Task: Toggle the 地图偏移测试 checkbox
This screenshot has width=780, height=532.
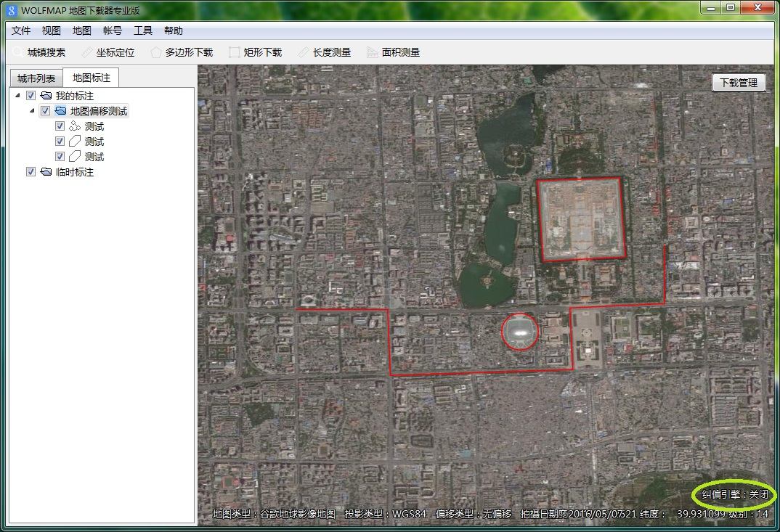Action: click(x=45, y=111)
